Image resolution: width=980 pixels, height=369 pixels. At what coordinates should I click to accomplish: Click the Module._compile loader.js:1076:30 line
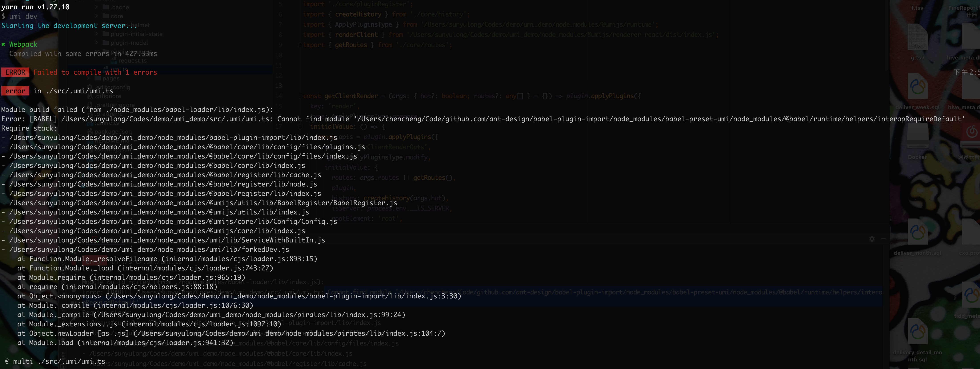coord(135,305)
